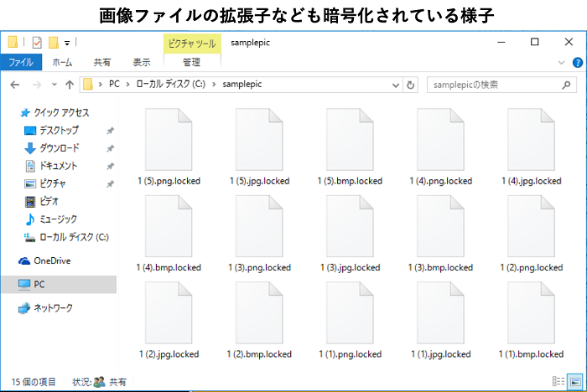The width and height of the screenshot is (587, 392).
Task: Switch to large icons view button
Action: click(x=575, y=381)
